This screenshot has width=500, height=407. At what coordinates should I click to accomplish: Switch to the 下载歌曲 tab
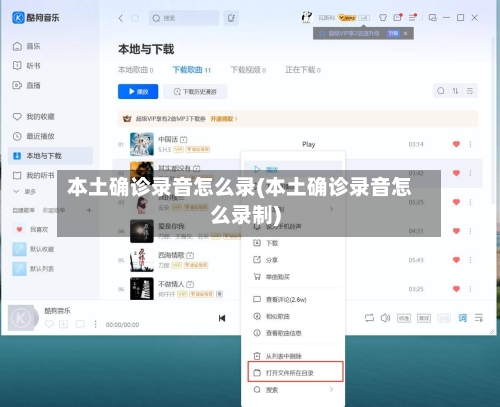[x=192, y=70]
